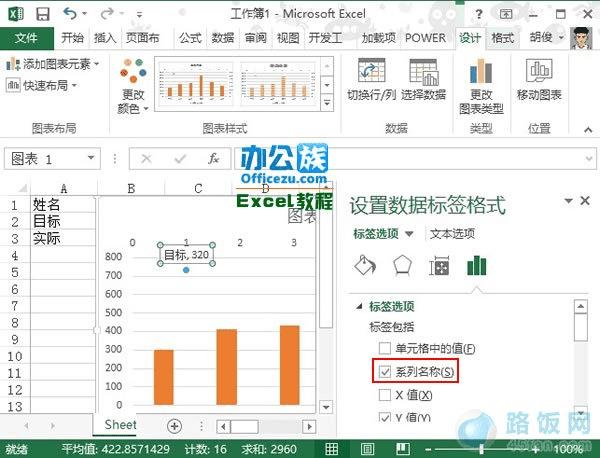Open the Help question mark icon
Image resolution: width=600 pixels, height=458 pixels.
[478, 14]
